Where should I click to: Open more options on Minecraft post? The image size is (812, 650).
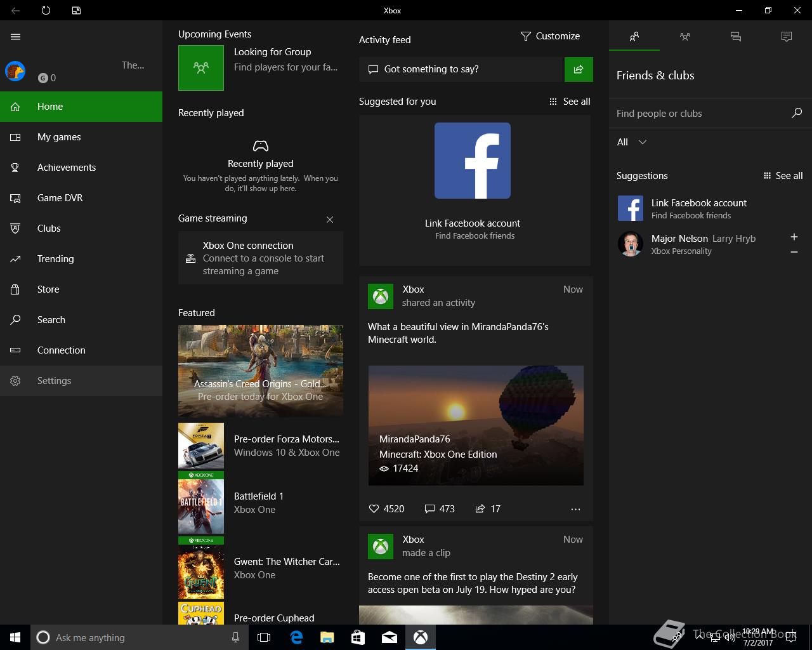point(575,509)
